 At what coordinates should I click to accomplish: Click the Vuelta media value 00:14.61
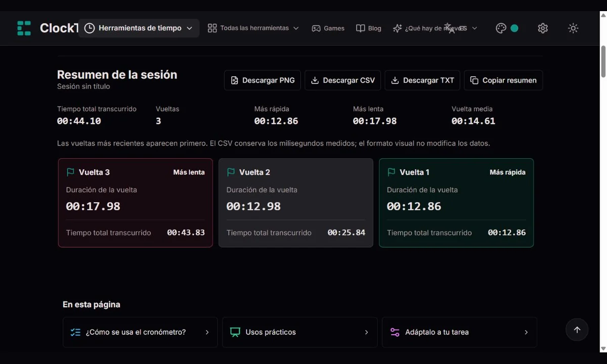[473, 121]
